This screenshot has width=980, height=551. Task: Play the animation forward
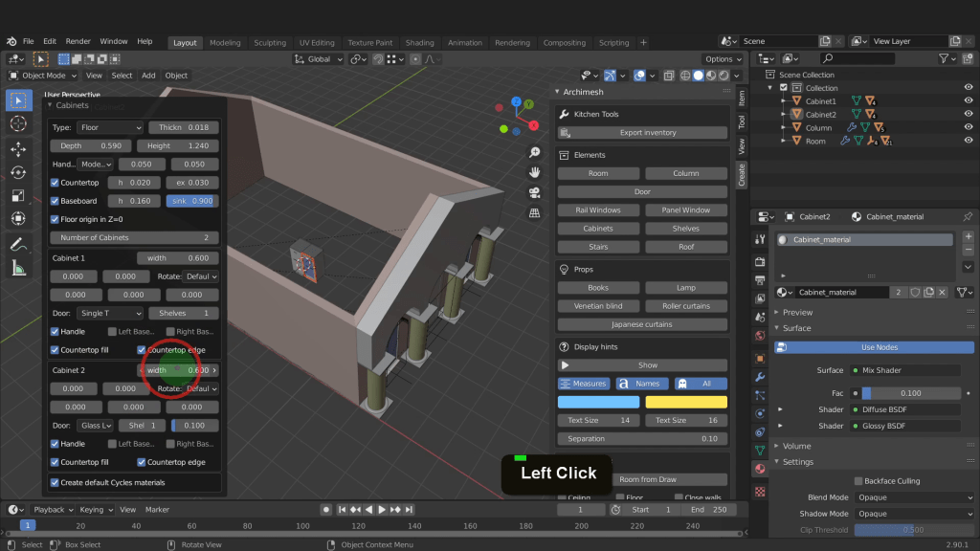point(382,510)
